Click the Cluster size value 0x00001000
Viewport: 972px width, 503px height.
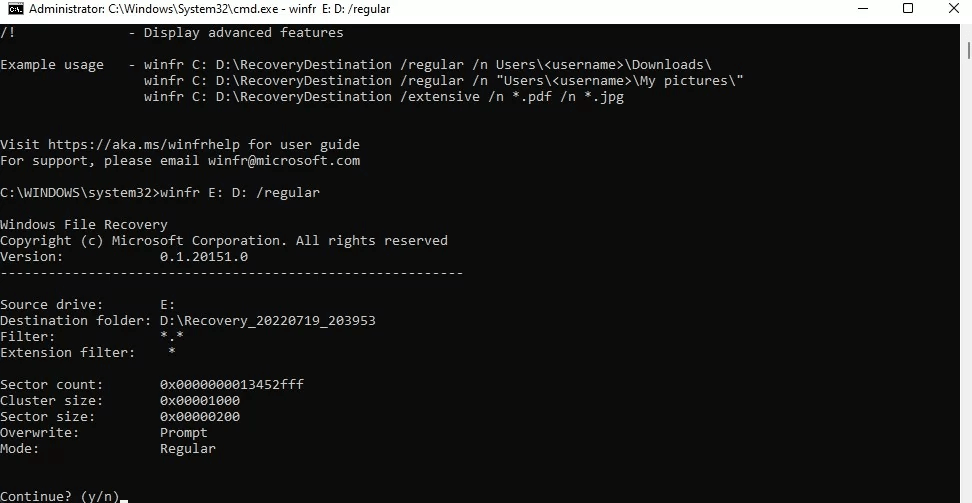pyautogui.click(x=200, y=400)
